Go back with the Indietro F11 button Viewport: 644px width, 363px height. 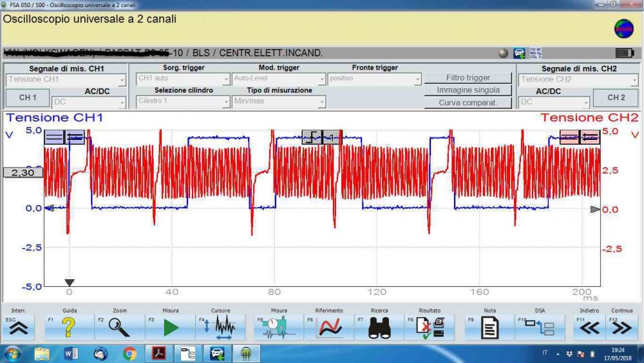[589, 328]
